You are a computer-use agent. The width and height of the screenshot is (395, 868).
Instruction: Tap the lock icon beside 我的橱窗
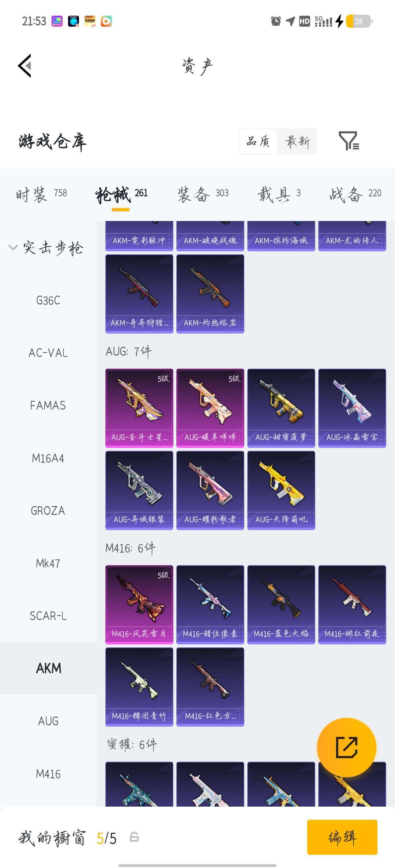[x=134, y=837]
